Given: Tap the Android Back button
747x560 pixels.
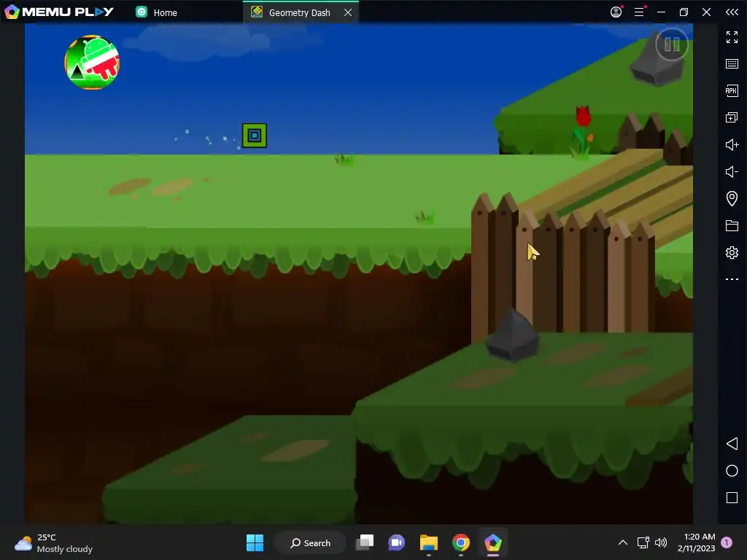Looking at the screenshot, I should tap(732, 444).
